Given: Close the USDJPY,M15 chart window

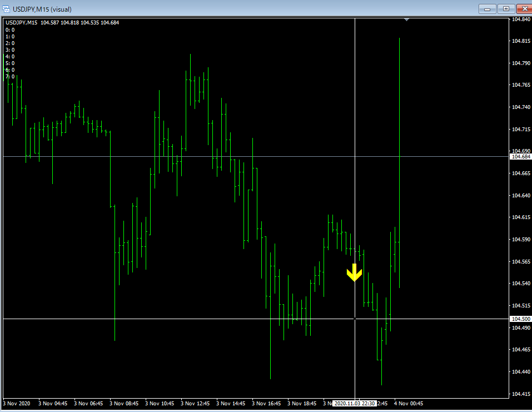Looking at the screenshot, I should click(523, 8).
